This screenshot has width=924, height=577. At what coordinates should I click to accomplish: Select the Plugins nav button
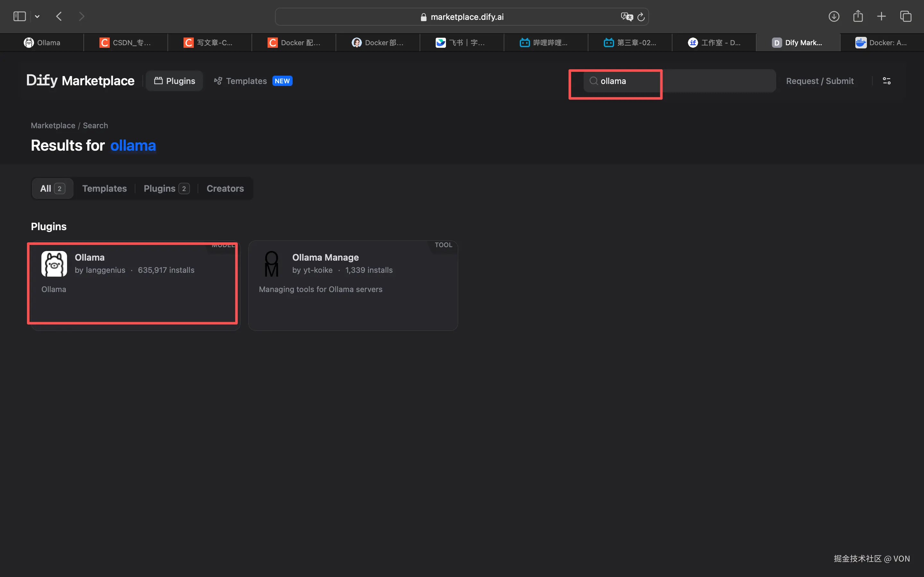point(175,81)
